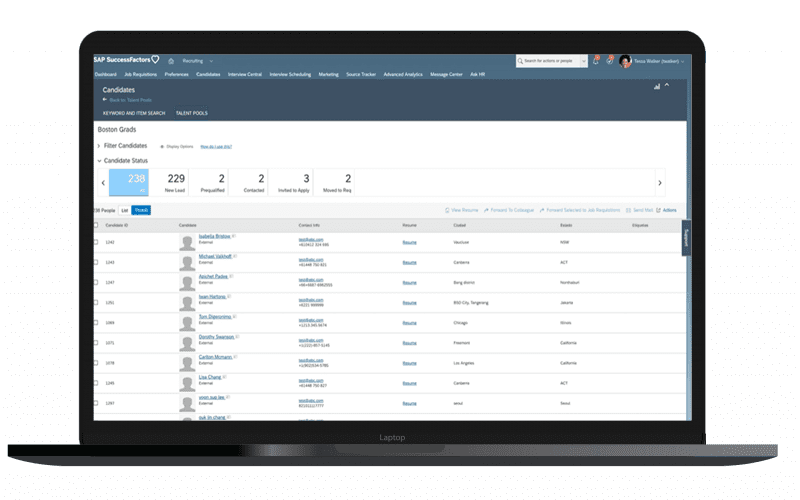Check the select-all checkbox in the table header
This screenshot has height=500, width=800.
pos(96,226)
